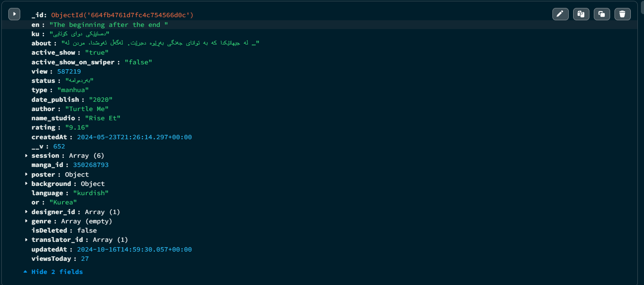Screen dimensions: 644x285
Task: Clone this document with the duplicate icon
Action: point(601,14)
